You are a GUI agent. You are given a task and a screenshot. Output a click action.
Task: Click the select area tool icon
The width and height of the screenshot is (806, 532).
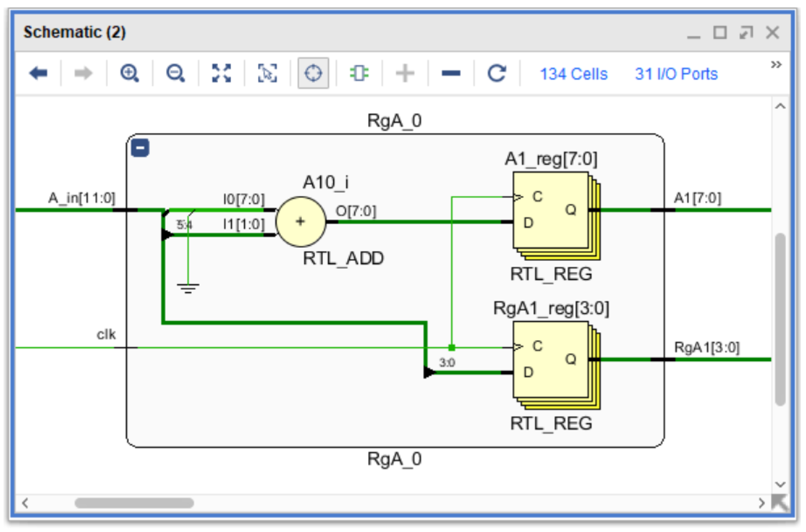click(x=267, y=73)
